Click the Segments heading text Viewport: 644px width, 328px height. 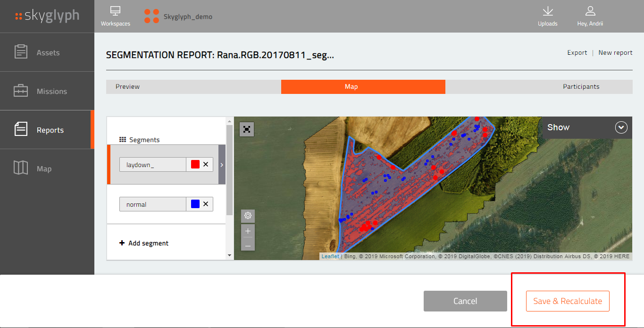click(144, 140)
